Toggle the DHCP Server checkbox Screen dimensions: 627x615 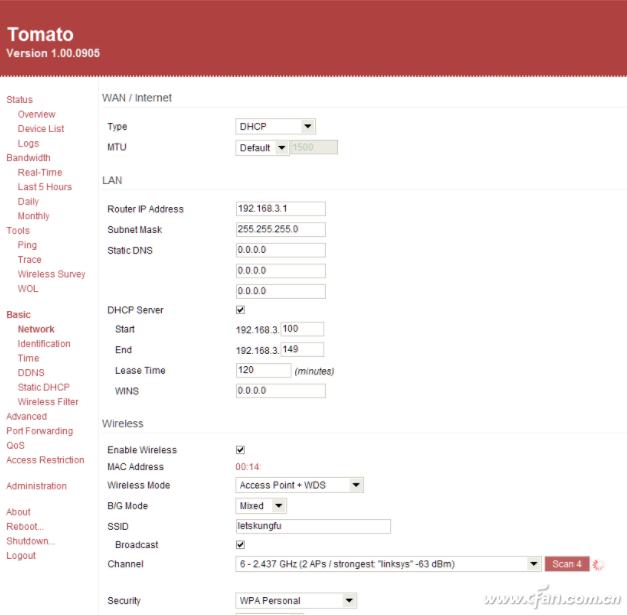pos(240,310)
